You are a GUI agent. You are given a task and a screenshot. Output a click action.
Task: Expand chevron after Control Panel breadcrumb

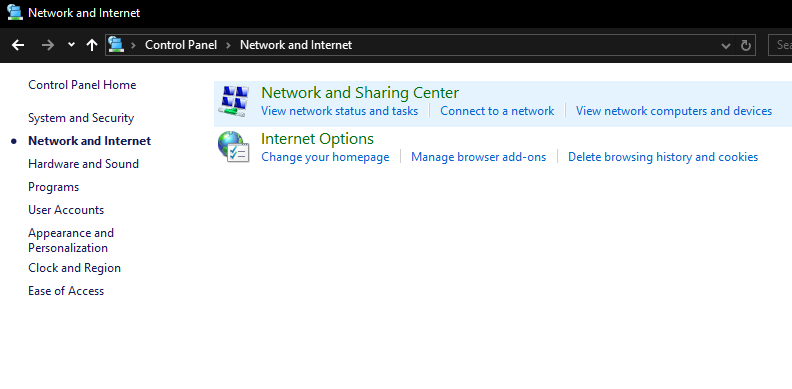tap(228, 45)
